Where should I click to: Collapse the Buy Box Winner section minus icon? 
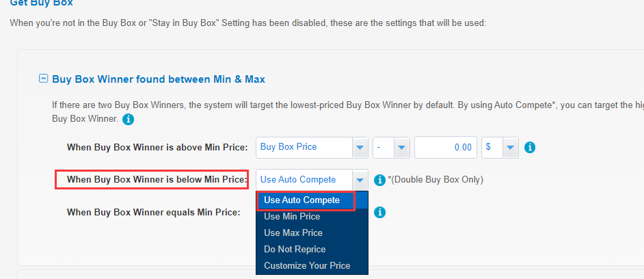tap(44, 79)
